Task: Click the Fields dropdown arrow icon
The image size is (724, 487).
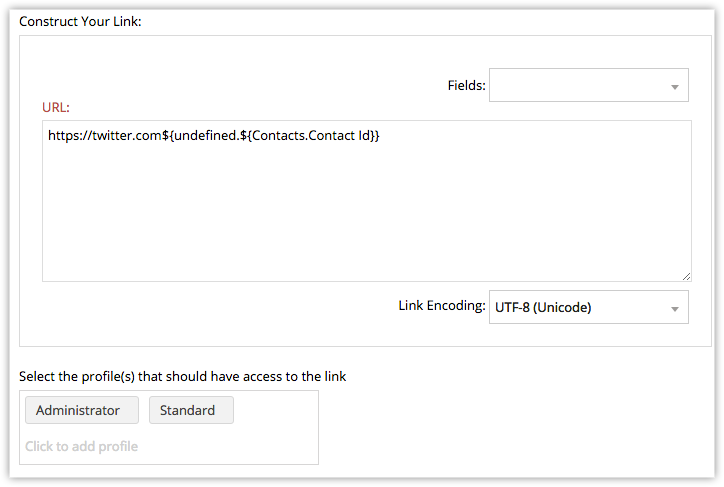Action: pyautogui.click(x=675, y=87)
